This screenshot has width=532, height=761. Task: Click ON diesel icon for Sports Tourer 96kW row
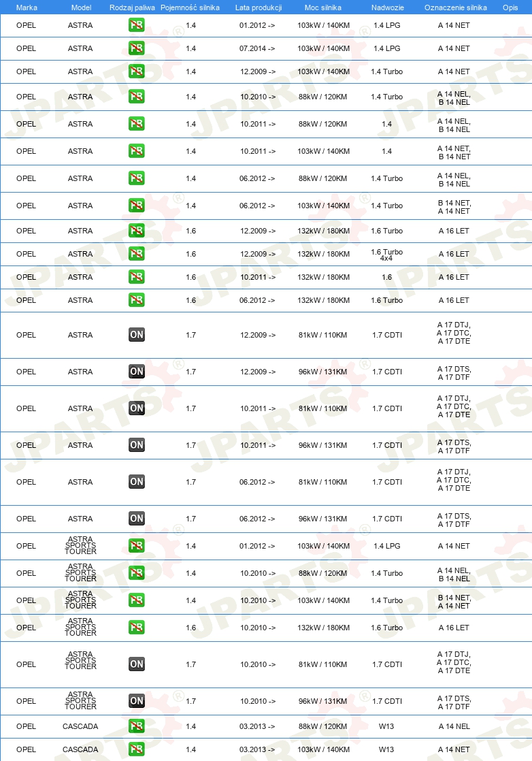pos(136,701)
